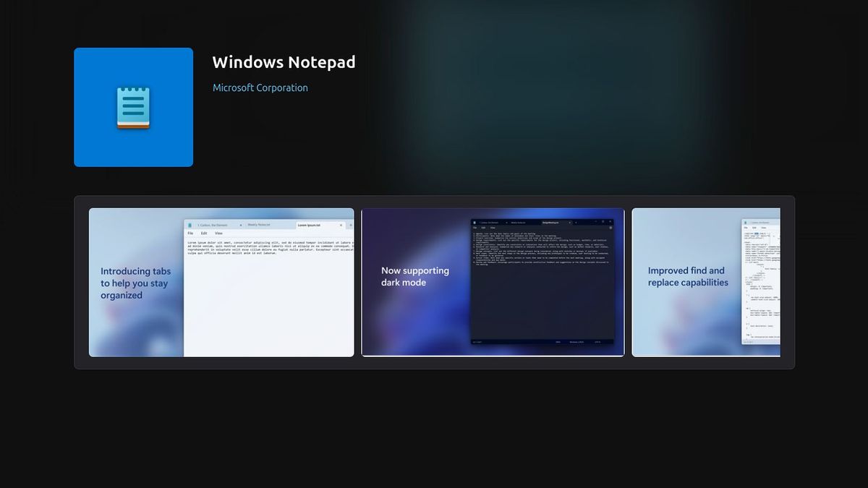Open the "Improved find and replace" screenshot
The height and width of the screenshot is (488, 868).
click(x=706, y=283)
